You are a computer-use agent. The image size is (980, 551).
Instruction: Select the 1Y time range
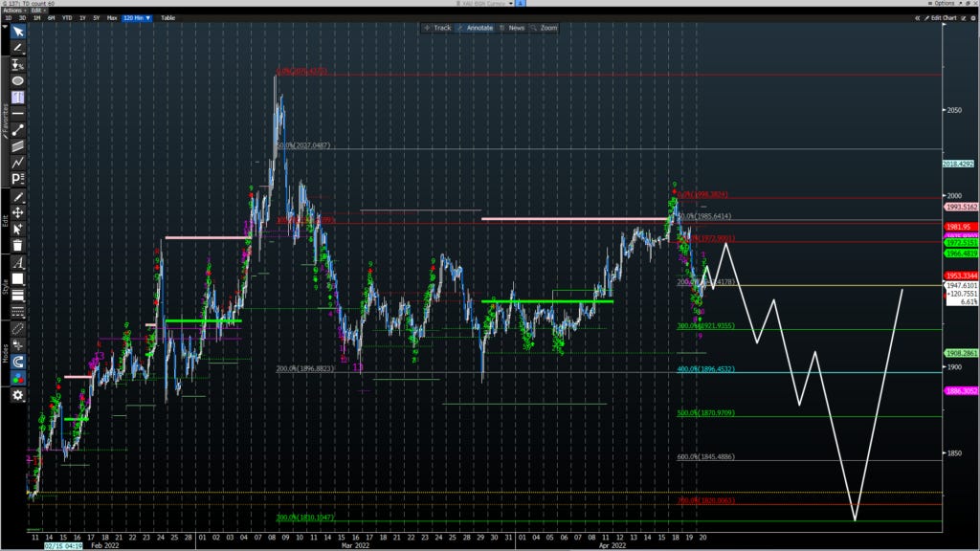pos(82,18)
